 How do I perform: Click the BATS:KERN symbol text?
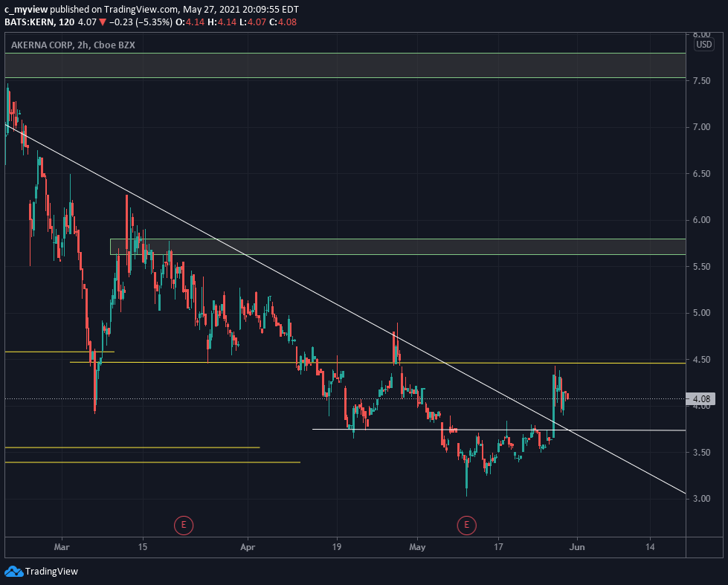point(30,22)
